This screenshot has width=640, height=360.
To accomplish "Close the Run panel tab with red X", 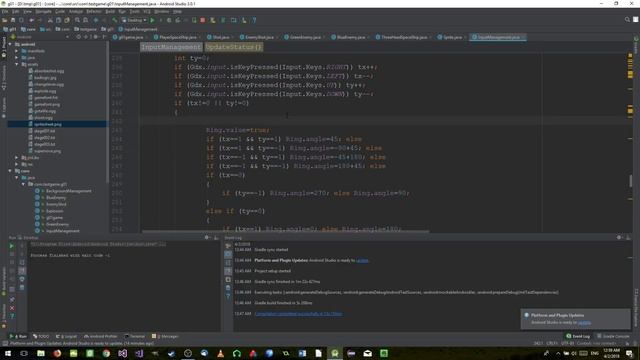I will tap(12, 308).
